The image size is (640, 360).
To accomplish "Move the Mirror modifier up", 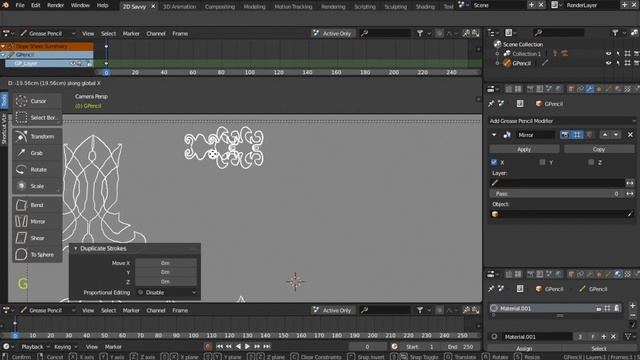I will tap(605, 135).
